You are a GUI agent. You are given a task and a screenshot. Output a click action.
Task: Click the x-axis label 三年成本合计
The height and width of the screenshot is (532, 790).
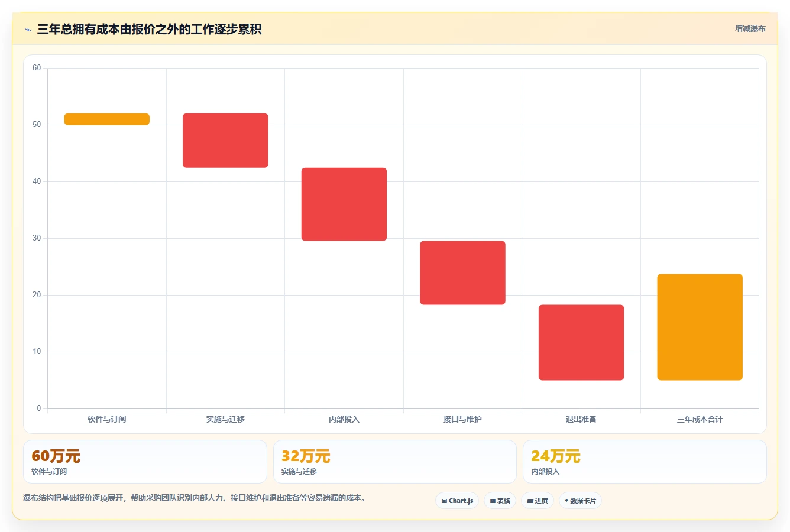coord(700,419)
